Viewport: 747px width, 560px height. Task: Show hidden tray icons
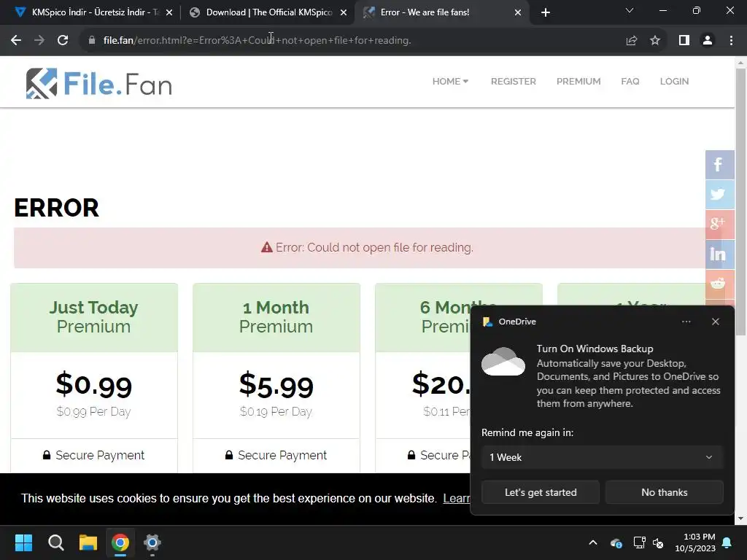[593, 542]
